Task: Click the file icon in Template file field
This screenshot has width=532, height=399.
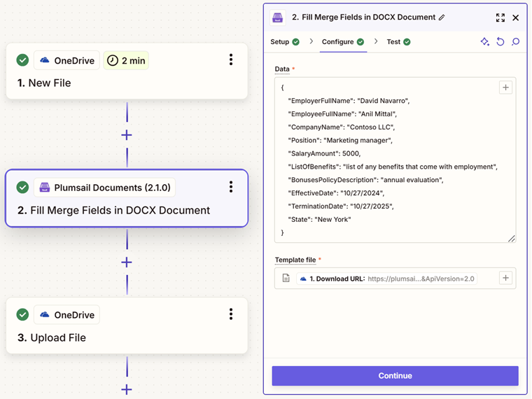Action: [x=286, y=278]
